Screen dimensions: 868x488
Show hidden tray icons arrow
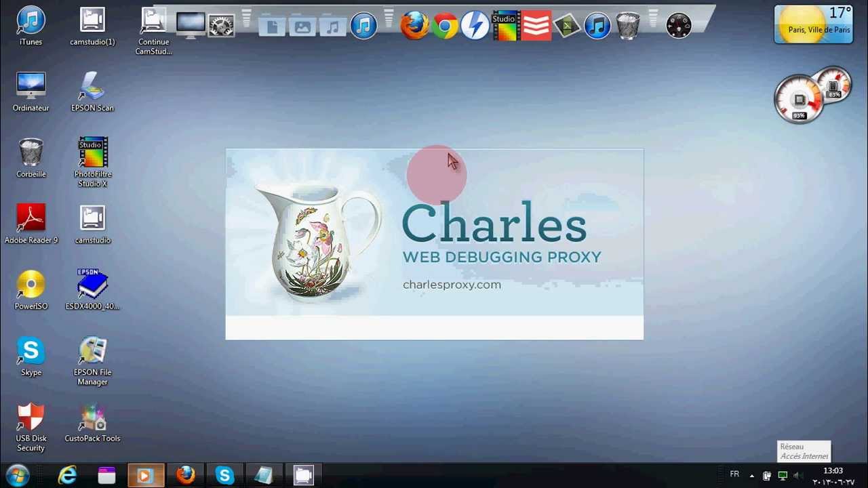pos(751,476)
